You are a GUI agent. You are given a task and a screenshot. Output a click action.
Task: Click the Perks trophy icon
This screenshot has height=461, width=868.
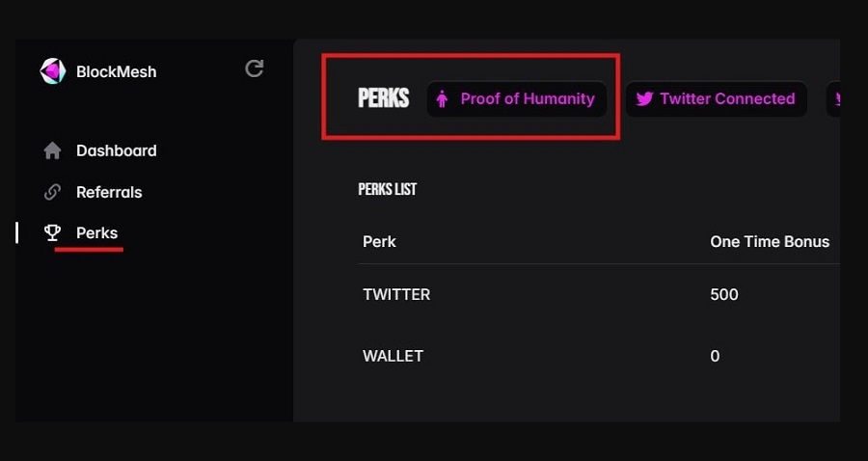tap(53, 233)
